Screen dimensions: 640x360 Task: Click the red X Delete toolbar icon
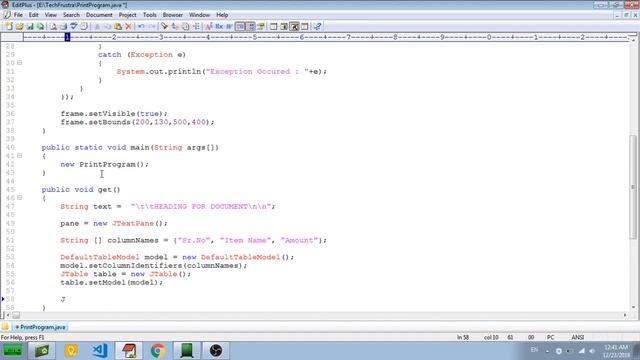[129, 27]
